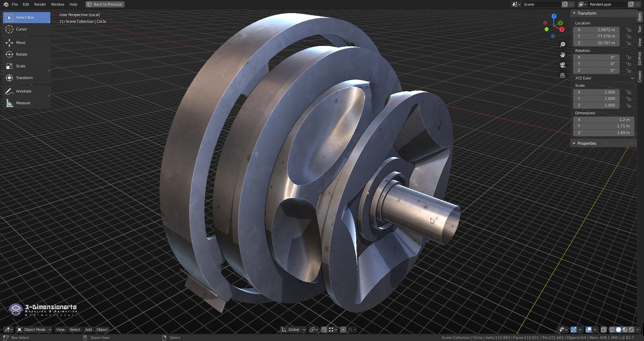Toggle snapping magnet icon

[324, 329]
